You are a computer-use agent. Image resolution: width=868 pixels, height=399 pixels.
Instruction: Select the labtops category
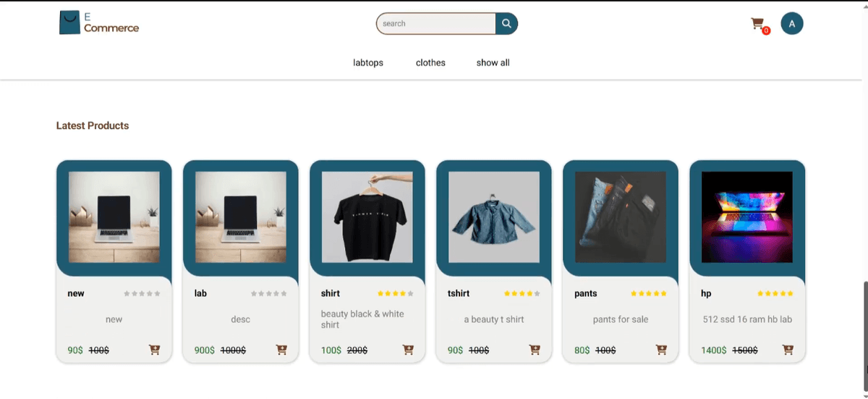368,63
